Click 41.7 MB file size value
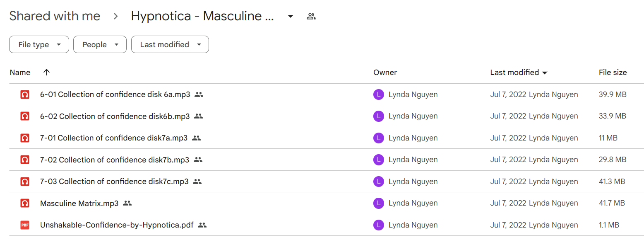Viewport: 644px width, 252px height. pos(612,204)
